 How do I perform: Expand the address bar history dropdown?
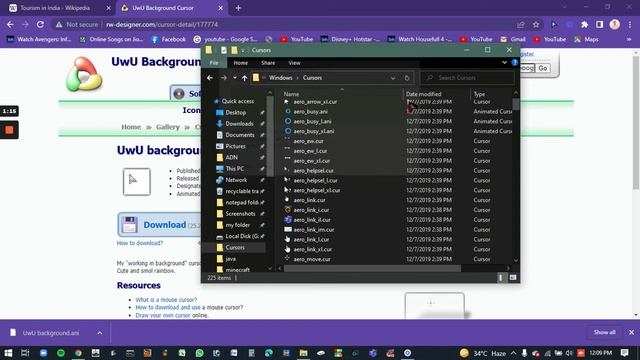393,78
